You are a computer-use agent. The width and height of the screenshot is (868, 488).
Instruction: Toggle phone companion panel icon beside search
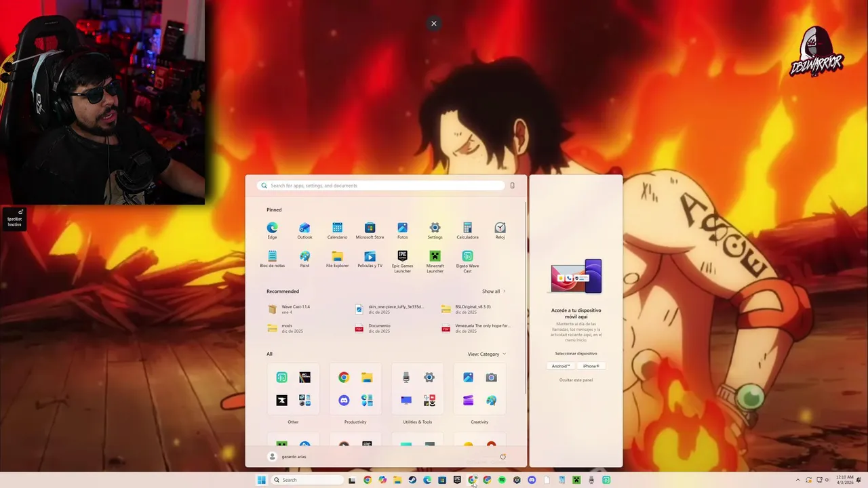[512, 186]
